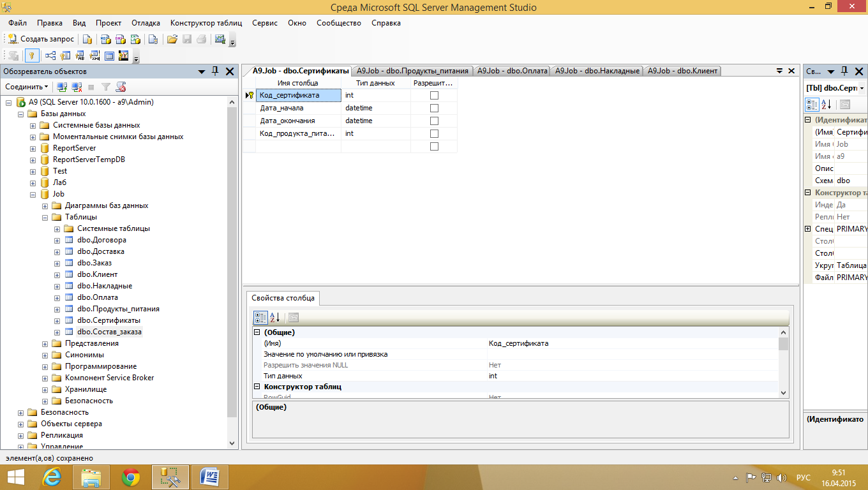Expand the Системные базы данных folder

click(x=33, y=125)
